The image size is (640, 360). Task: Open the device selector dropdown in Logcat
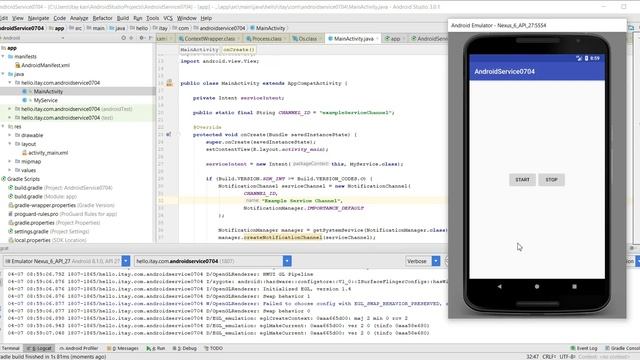pyautogui.click(x=126, y=261)
